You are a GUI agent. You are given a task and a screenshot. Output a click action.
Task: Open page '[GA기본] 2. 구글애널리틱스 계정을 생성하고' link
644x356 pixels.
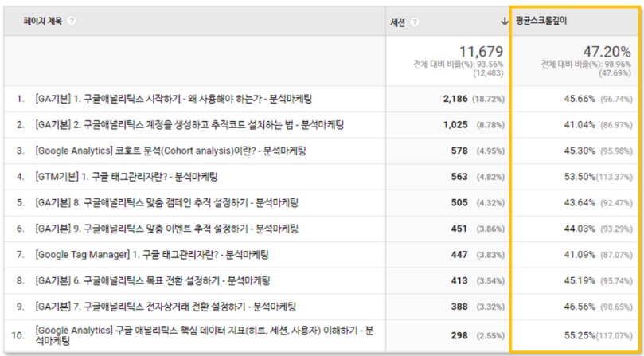[x=189, y=124]
